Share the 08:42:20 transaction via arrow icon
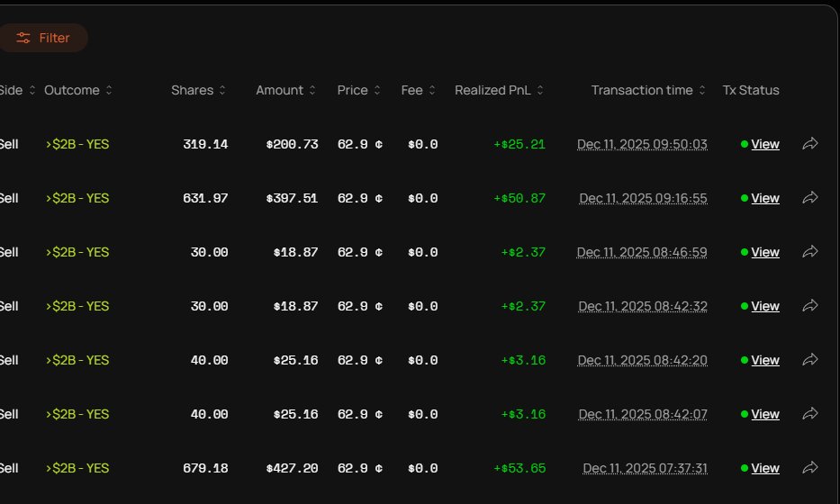This screenshot has height=504, width=840. coord(810,359)
